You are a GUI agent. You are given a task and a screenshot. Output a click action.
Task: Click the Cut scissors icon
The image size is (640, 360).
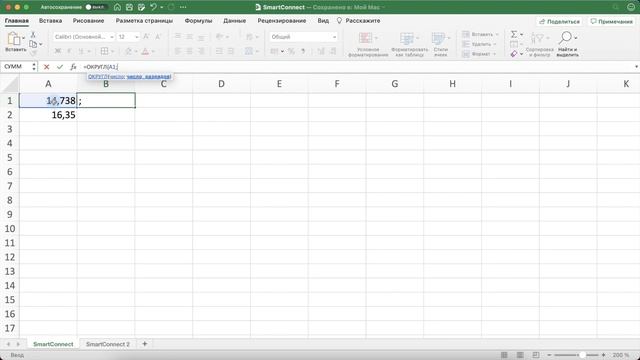(33, 34)
